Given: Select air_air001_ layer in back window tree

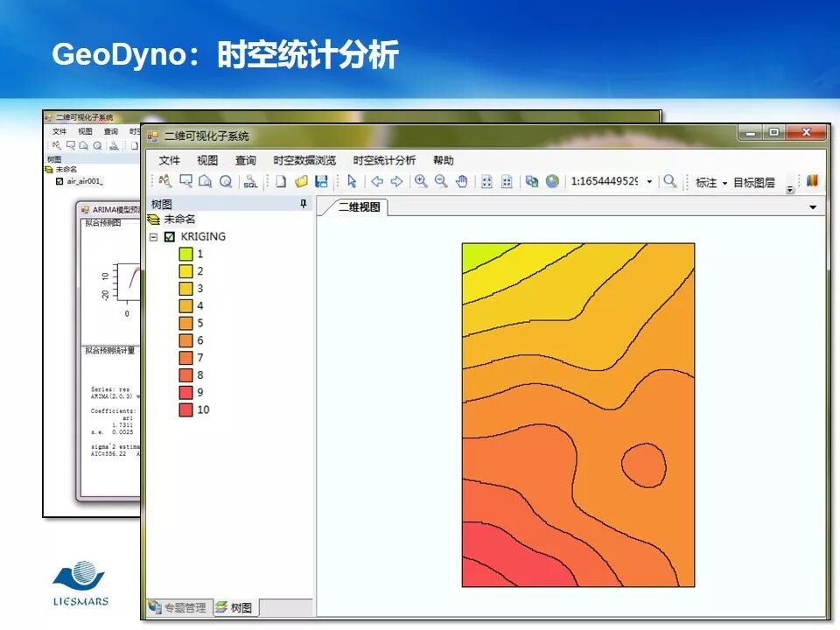Looking at the screenshot, I should [x=85, y=181].
